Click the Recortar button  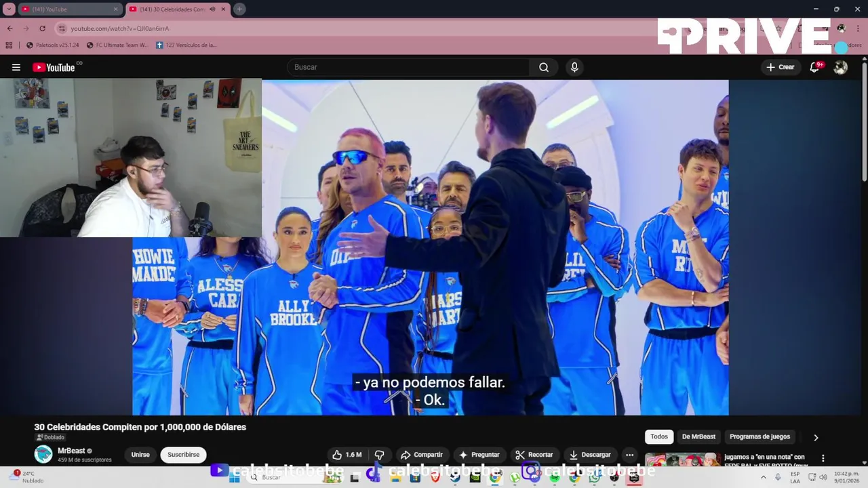(534, 455)
